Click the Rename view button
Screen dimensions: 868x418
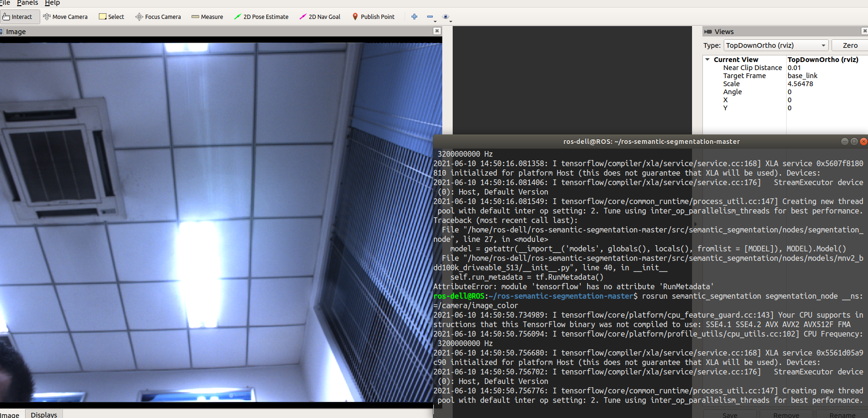tap(842, 415)
